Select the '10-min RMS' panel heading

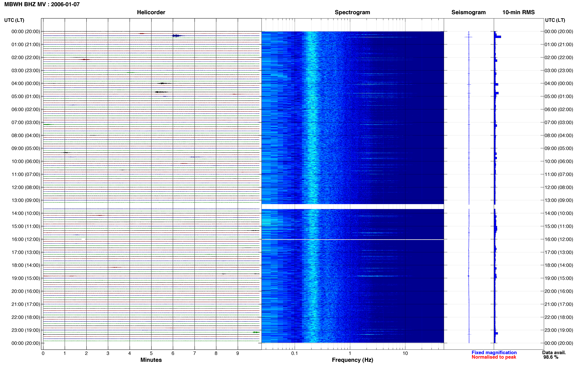point(518,12)
